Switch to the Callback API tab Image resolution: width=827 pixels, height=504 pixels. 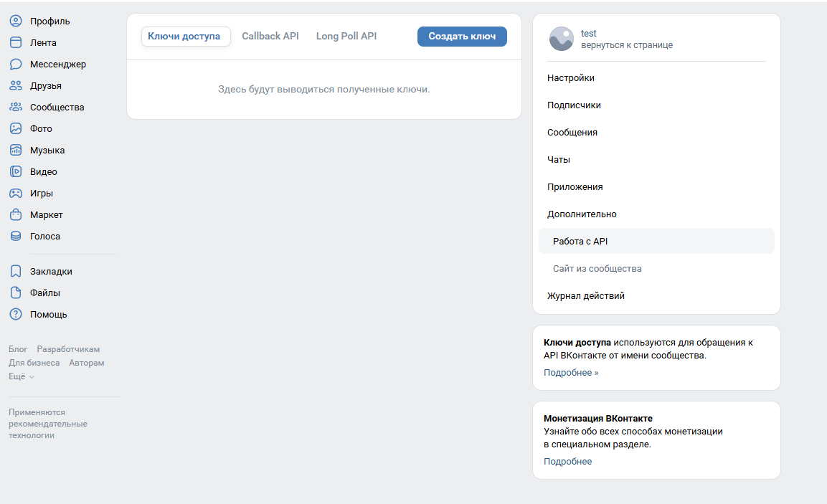coord(270,37)
